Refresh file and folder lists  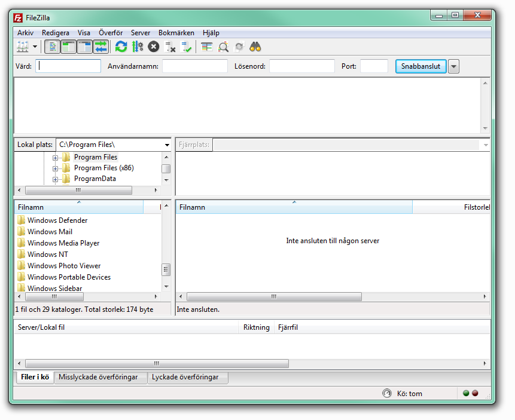[x=121, y=47]
